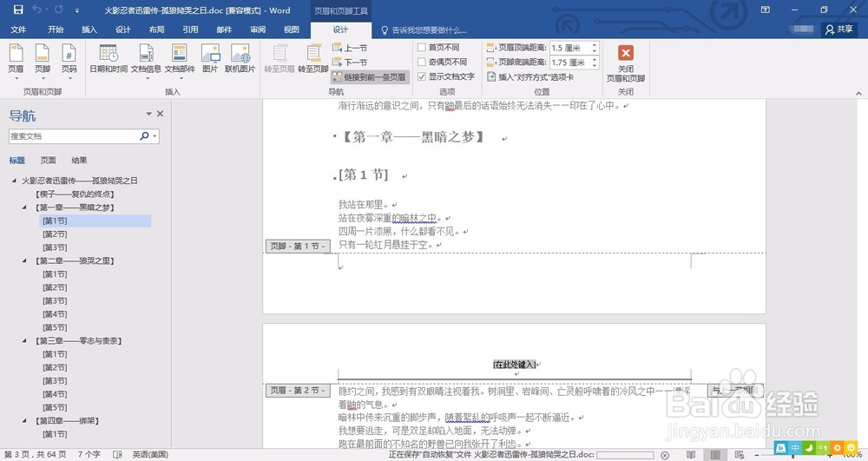Image resolution: width=868 pixels, height=461 pixels.
Task: Open the 文件 file menu
Action: pos(18,30)
